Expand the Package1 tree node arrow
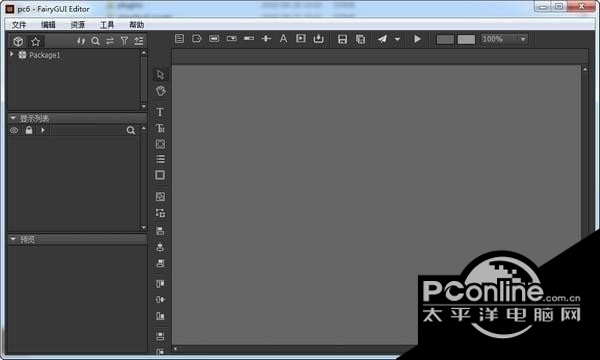This screenshot has height=360, width=600. (x=11, y=55)
